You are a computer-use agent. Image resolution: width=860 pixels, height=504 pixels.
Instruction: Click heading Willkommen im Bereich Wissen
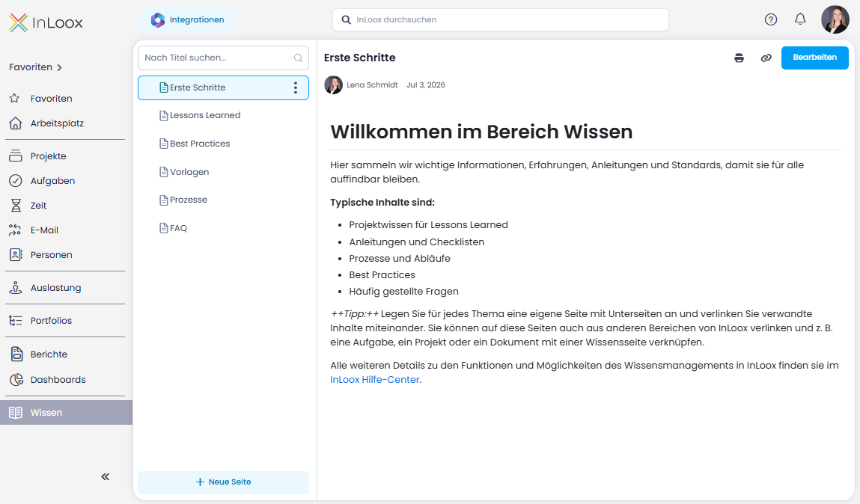click(x=481, y=132)
